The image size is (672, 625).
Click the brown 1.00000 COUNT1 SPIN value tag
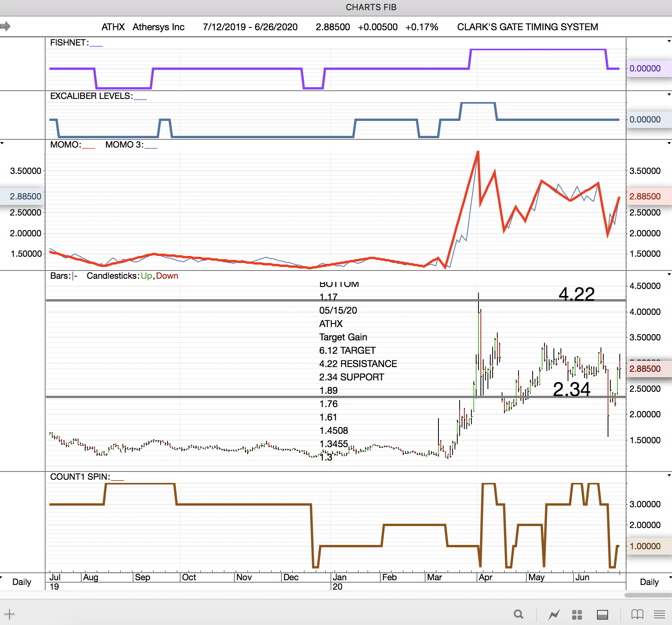[x=649, y=546]
